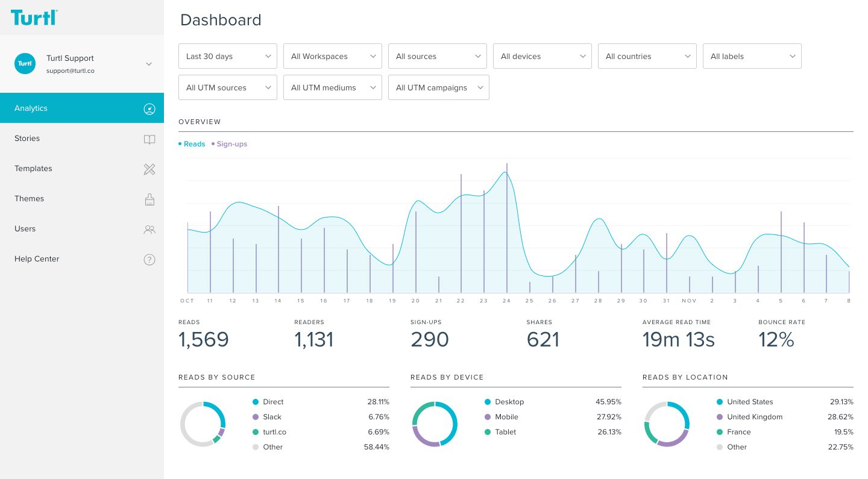Go to the Analytics section
Screen dimensions: 868x479
coord(82,108)
